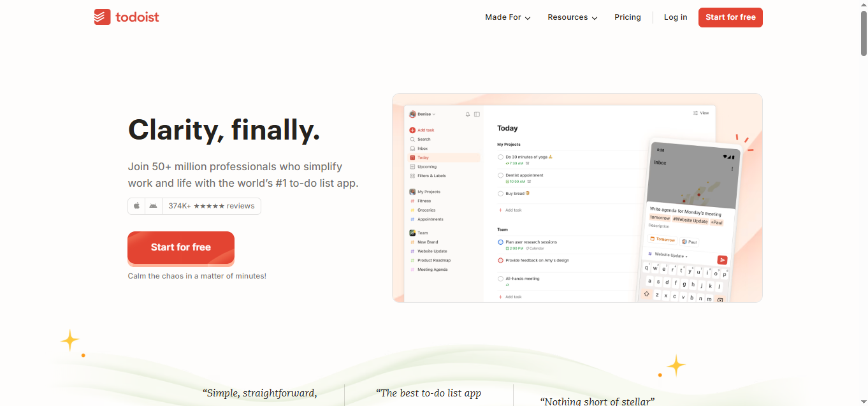Click the hash icon beside the Groceries project
This screenshot has width=868, height=406.
click(x=412, y=210)
